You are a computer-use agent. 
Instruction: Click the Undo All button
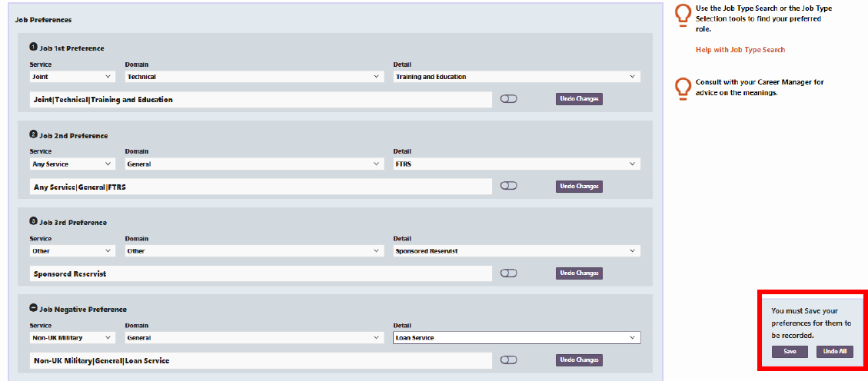click(x=835, y=352)
